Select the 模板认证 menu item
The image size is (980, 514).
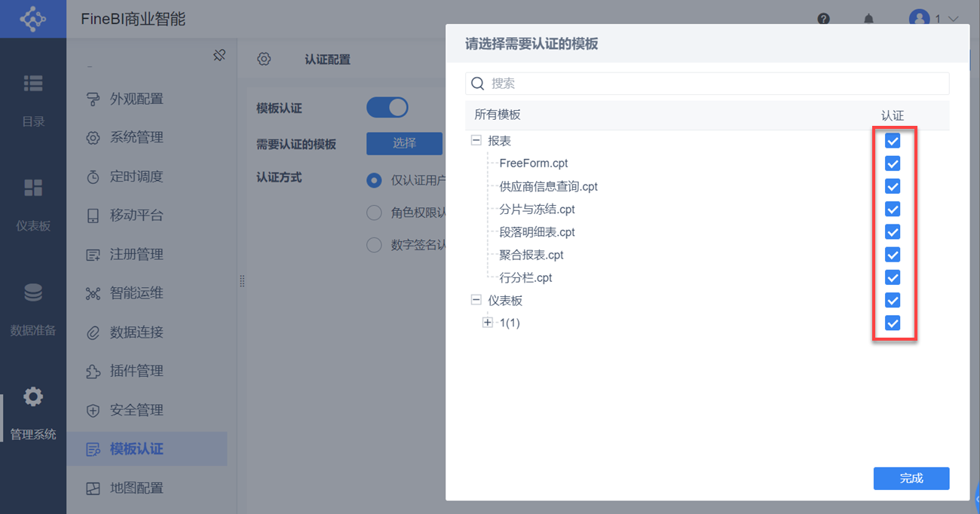coord(136,448)
